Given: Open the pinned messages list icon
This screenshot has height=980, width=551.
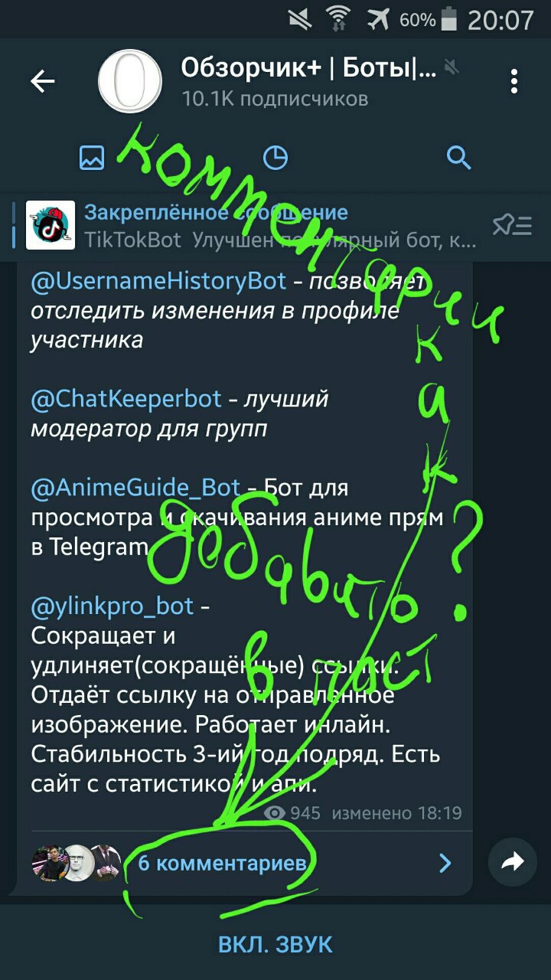Looking at the screenshot, I should tap(512, 225).
